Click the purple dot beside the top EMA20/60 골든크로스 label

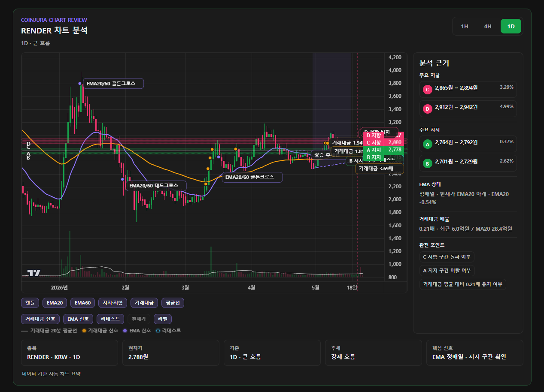[80, 84]
